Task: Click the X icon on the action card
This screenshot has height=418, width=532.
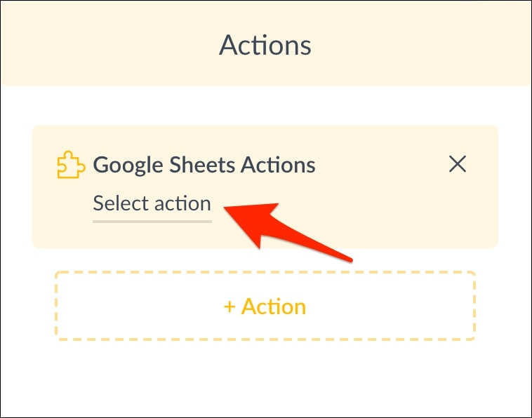Action: (x=458, y=164)
